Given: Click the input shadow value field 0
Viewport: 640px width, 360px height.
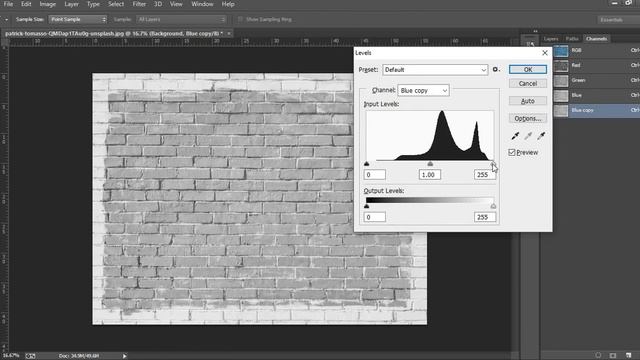Looking at the screenshot, I should tap(374, 175).
